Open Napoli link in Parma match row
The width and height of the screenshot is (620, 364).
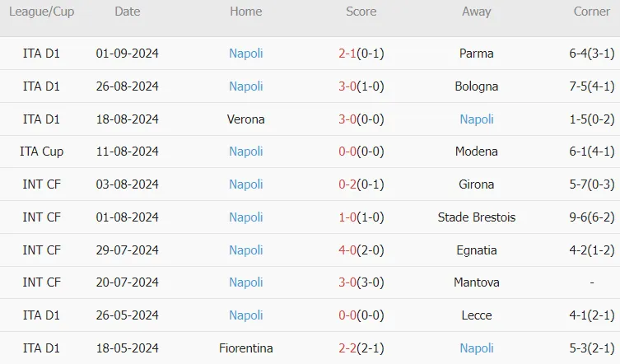[246, 54]
